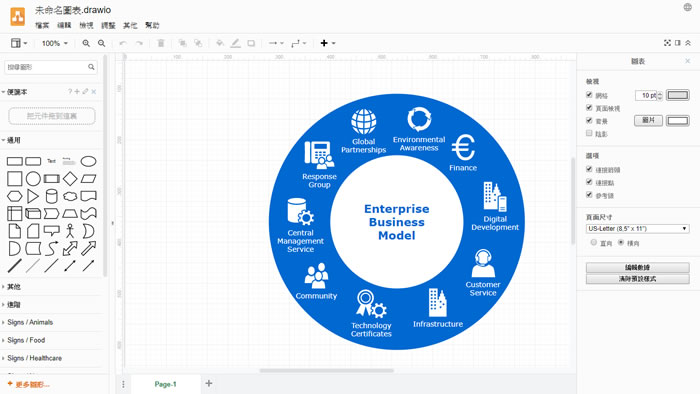The width and height of the screenshot is (700, 394).
Task: Click the delete trash can icon
Action: [x=161, y=43]
